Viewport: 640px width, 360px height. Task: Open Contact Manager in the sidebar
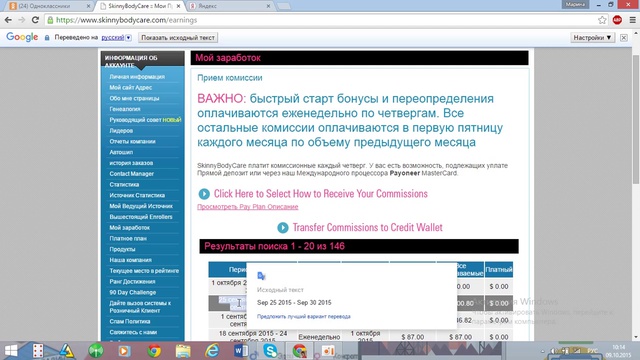[x=131, y=174]
